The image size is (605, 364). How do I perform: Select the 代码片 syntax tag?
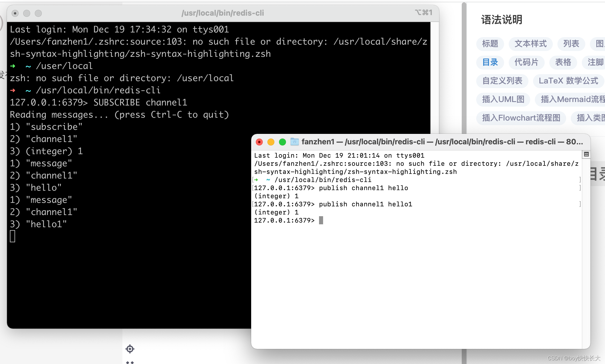pos(526,62)
